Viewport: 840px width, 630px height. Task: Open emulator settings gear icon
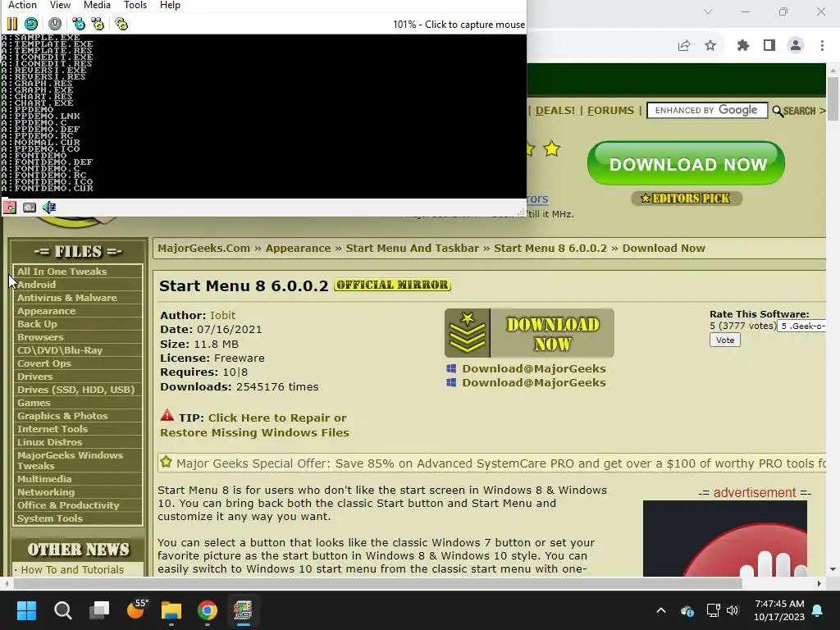pos(121,24)
